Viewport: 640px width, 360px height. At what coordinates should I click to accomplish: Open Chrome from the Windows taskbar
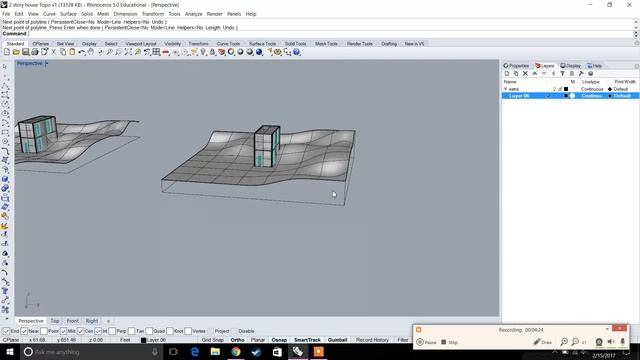pos(236,352)
